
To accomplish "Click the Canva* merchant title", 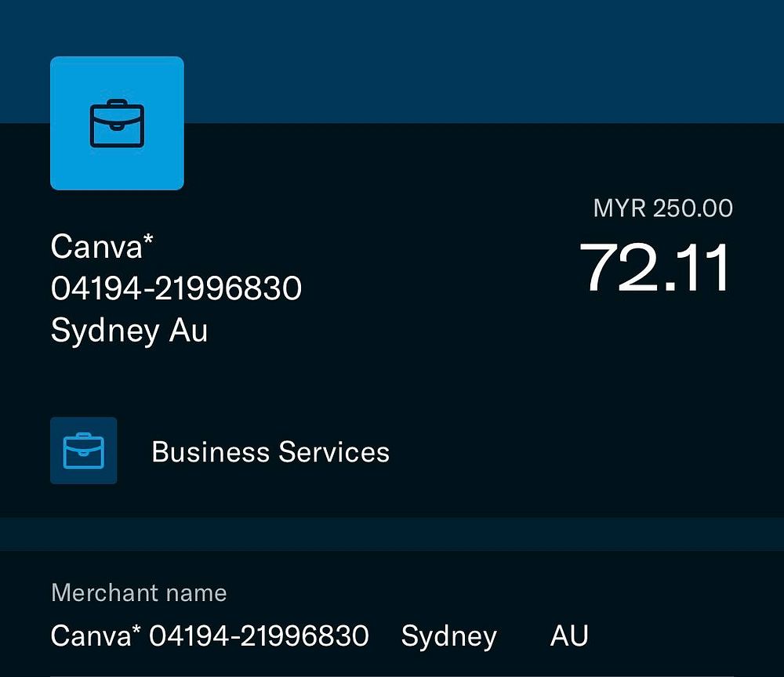I will (102, 246).
